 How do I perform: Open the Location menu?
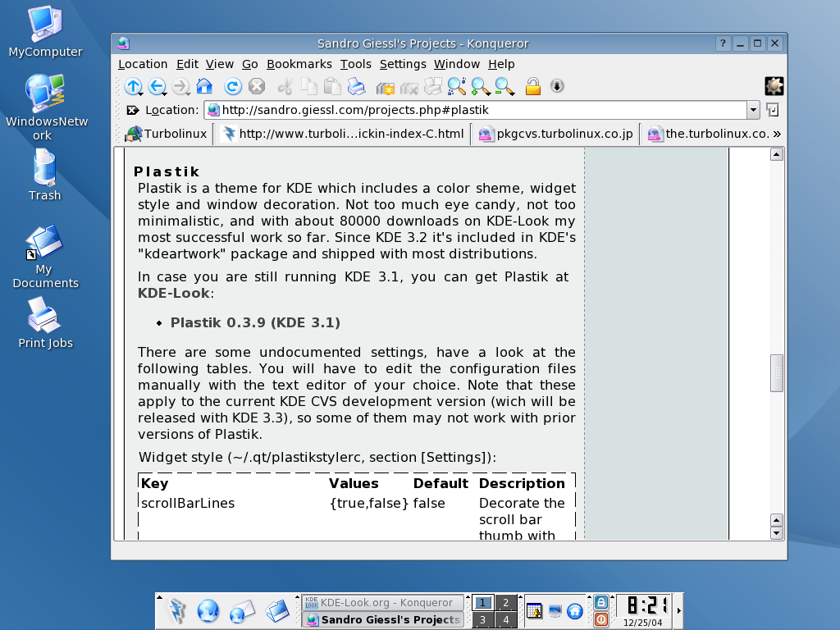click(x=143, y=64)
